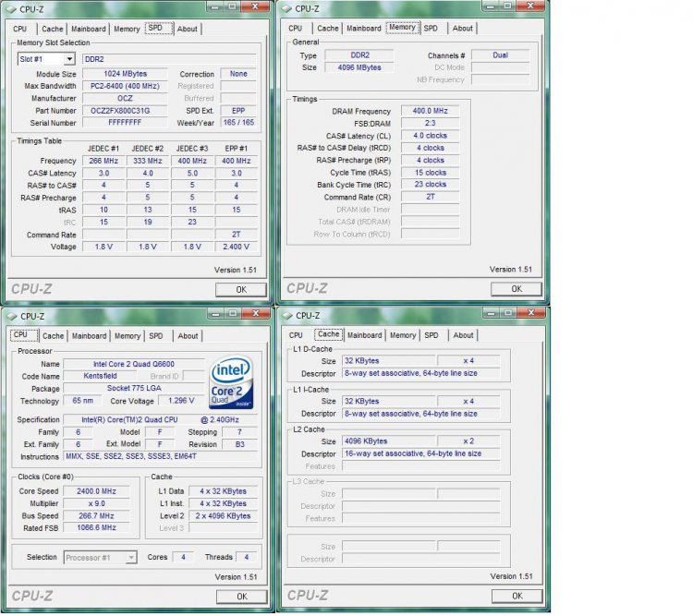The width and height of the screenshot is (693, 616).
Task: Open CPU tab in the Memory window
Action: click(296, 29)
